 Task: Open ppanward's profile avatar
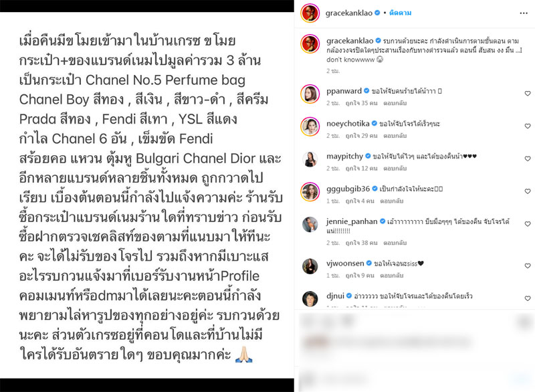[310, 94]
